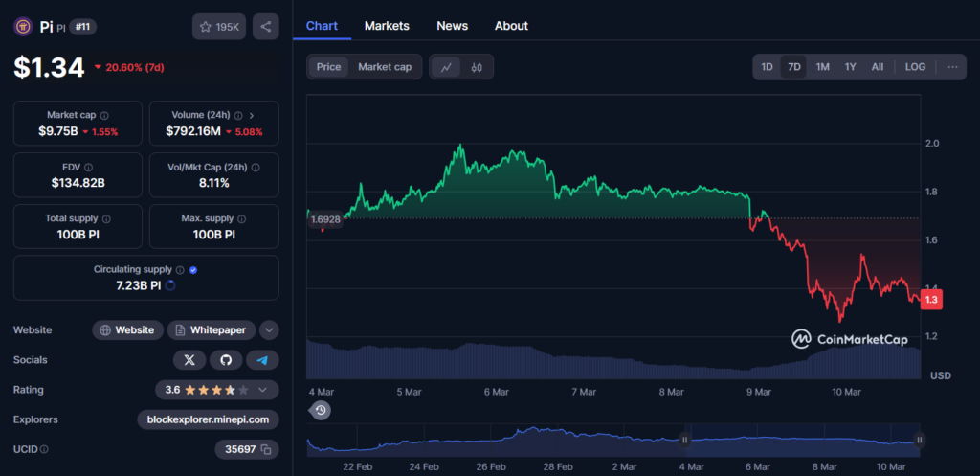Open the Telegram social link

click(x=262, y=360)
